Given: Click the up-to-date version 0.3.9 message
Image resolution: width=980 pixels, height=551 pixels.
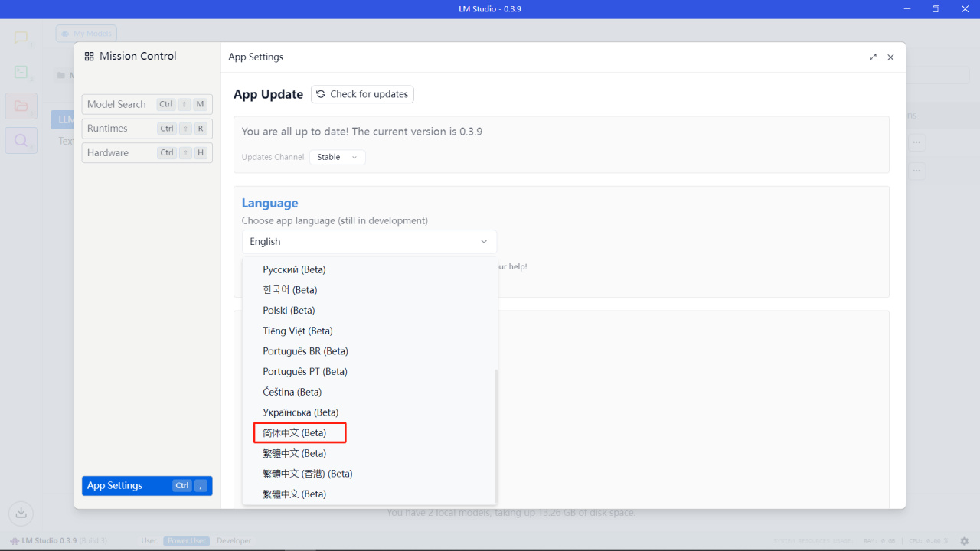Looking at the screenshot, I should [362, 132].
